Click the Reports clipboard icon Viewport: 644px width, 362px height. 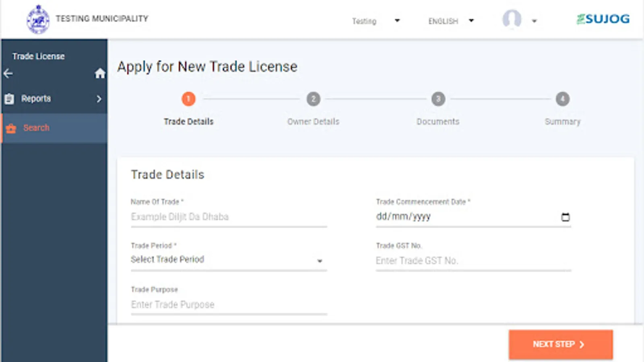click(x=9, y=99)
